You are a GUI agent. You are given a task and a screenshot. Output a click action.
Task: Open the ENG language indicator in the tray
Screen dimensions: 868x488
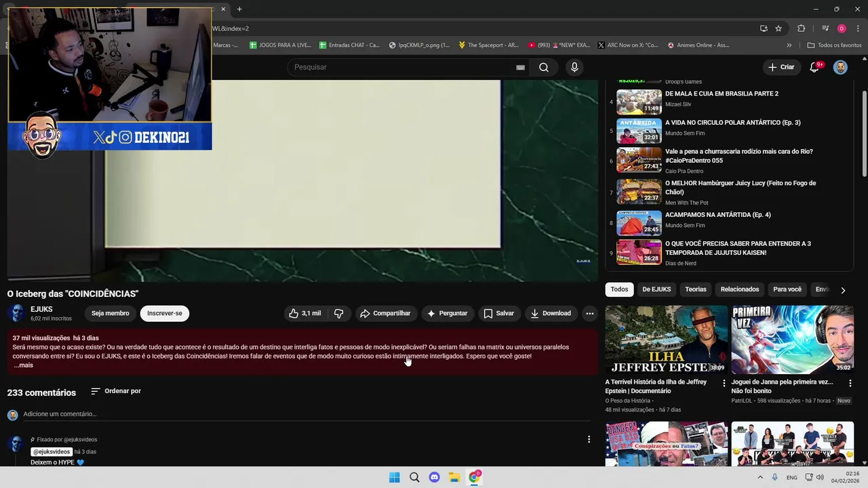point(791,477)
